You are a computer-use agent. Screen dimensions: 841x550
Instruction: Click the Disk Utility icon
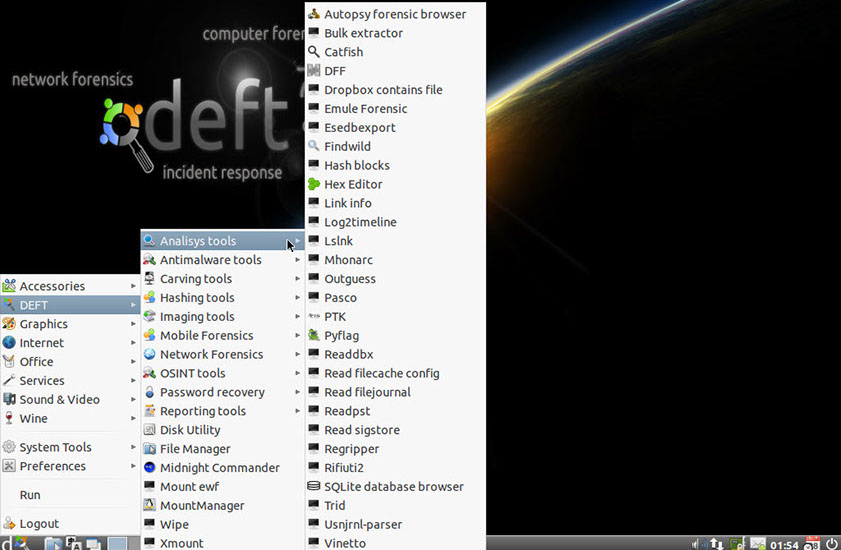coord(150,430)
